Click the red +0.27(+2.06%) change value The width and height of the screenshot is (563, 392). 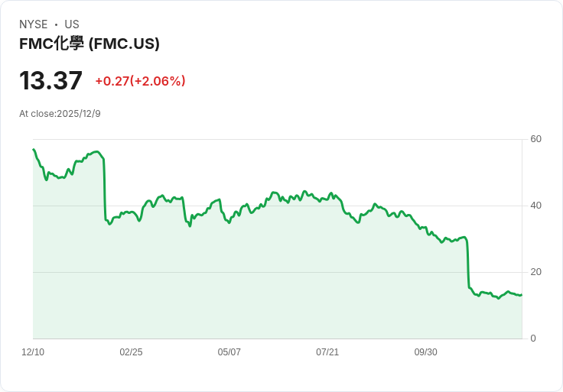pos(140,81)
